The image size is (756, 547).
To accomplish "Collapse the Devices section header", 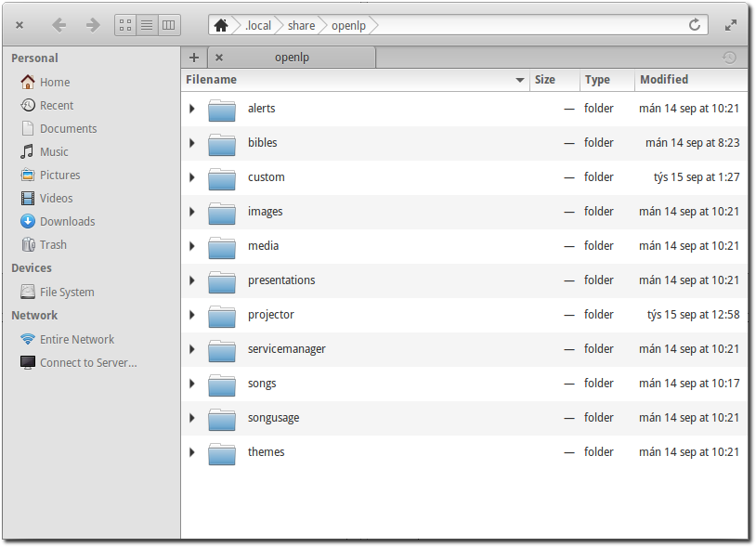I will coord(32,268).
